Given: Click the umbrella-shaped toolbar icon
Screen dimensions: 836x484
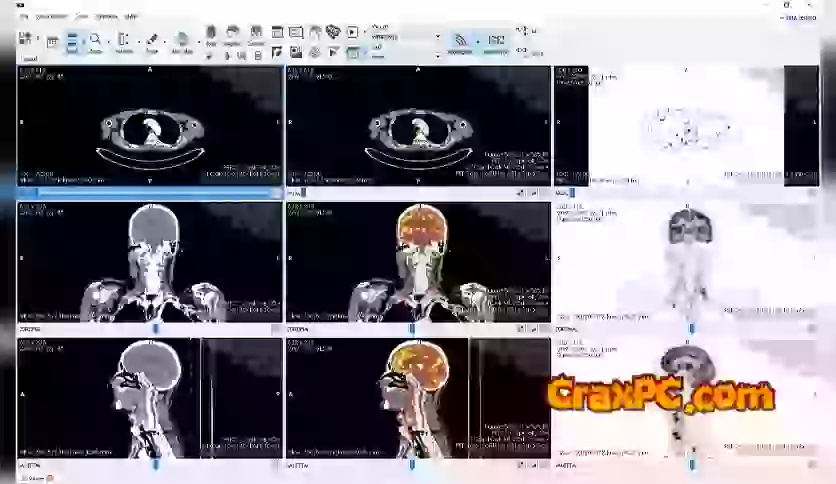Looking at the screenshot, I should coord(315,33).
